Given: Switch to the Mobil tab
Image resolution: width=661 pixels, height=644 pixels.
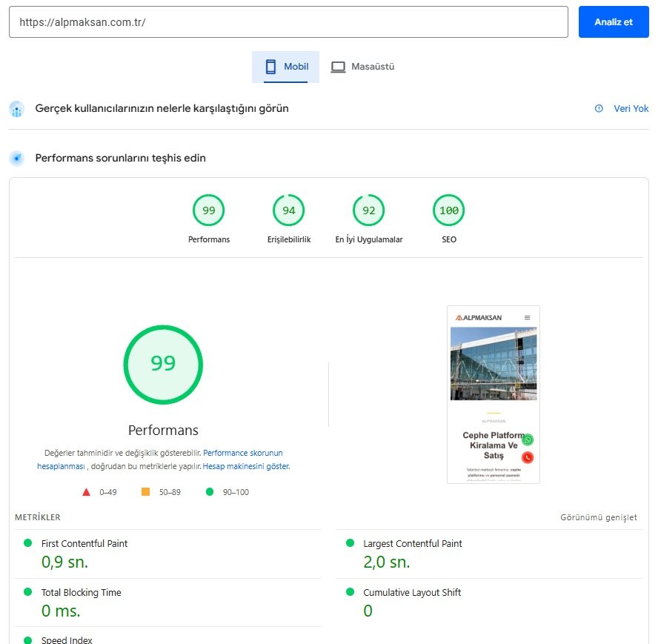Looking at the screenshot, I should (286, 67).
